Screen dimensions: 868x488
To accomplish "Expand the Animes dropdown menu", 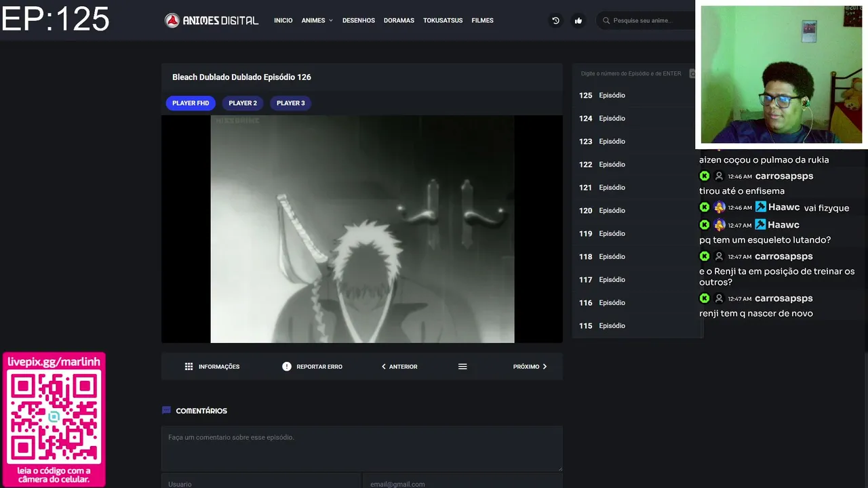I will (317, 20).
